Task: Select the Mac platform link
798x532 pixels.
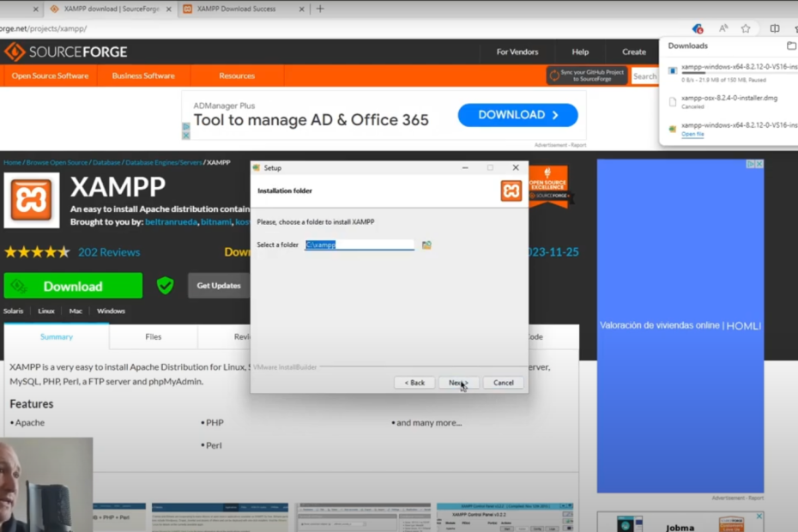Action: [x=76, y=311]
